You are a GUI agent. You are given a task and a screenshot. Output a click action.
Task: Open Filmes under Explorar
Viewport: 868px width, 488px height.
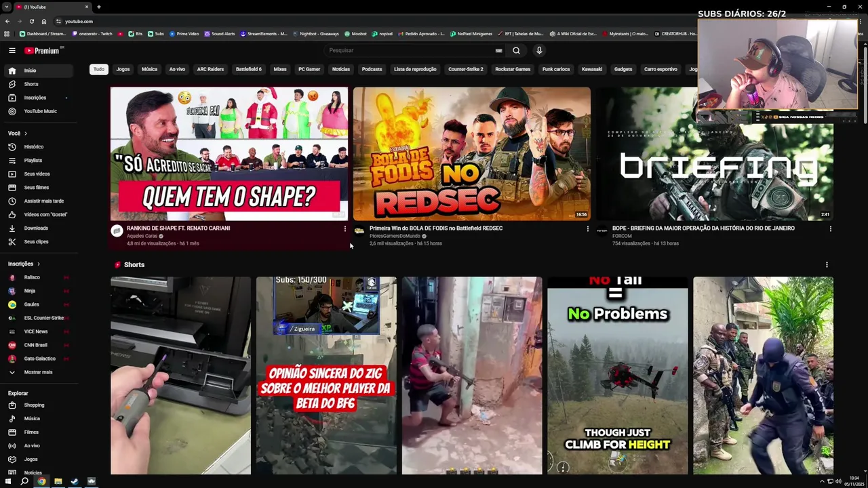39,432
